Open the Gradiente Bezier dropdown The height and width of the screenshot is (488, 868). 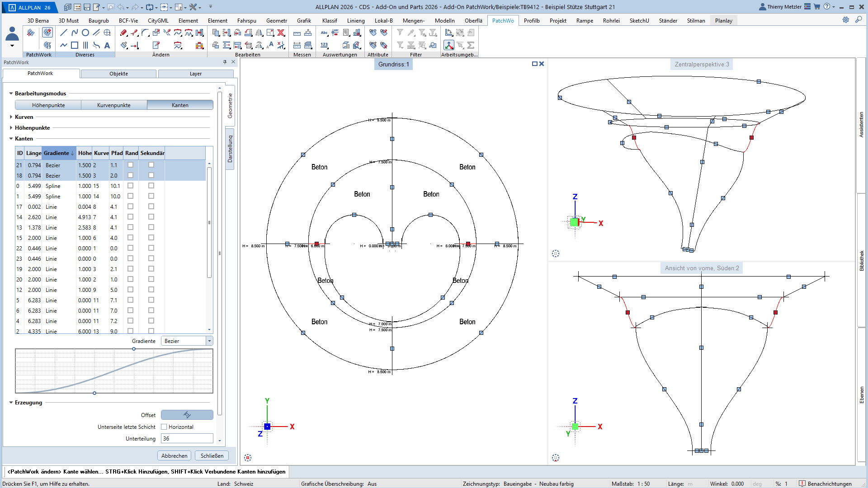tap(209, 341)
